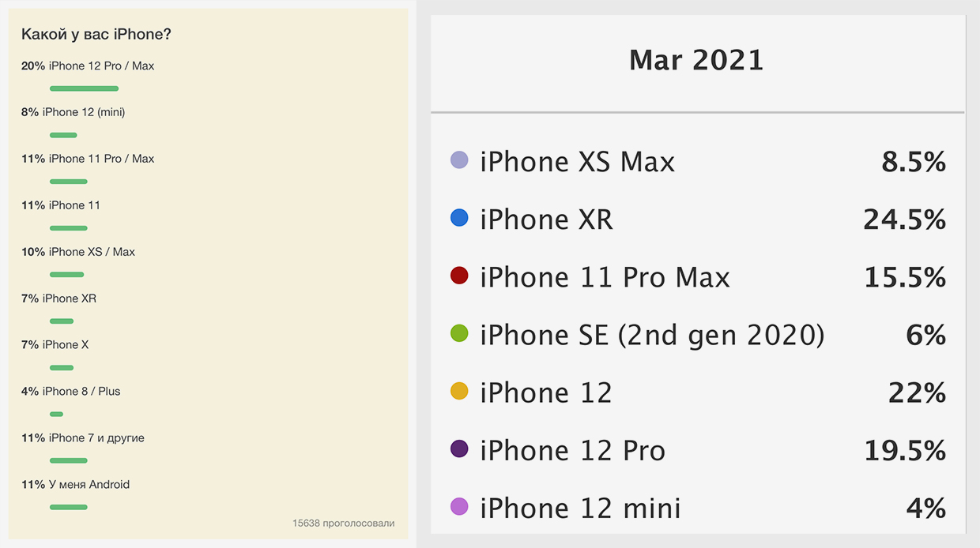Viewport: 980px width, 548px height.
Task: Click the 15638 проголосовали vote count
Action: (x=343, y=523)
